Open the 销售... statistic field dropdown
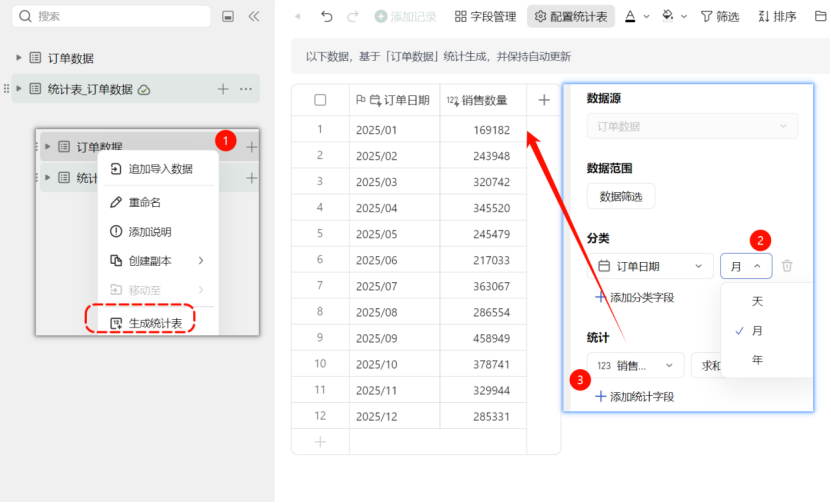The height and width of the screenshot is (503, 831). [635, 366]
